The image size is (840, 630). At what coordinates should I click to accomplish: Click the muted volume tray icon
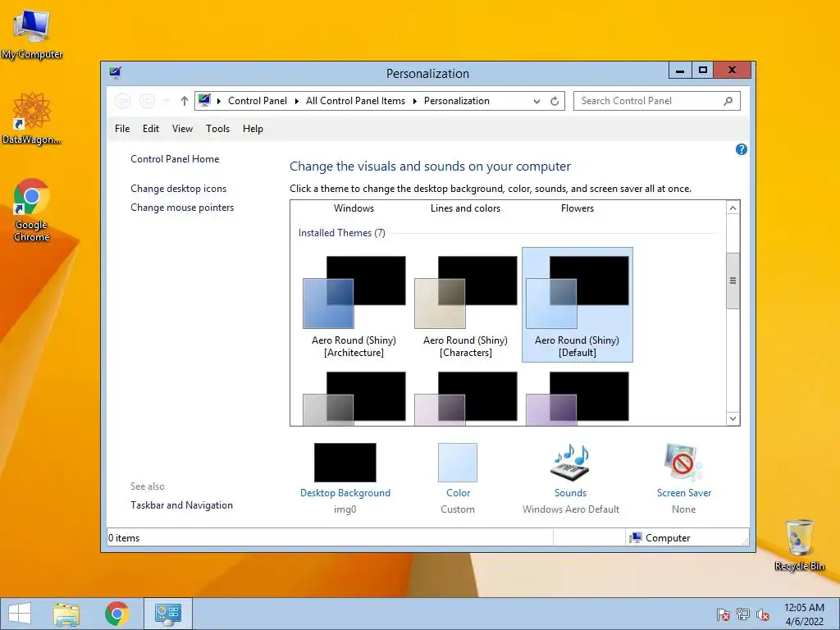tap(763, 614)
